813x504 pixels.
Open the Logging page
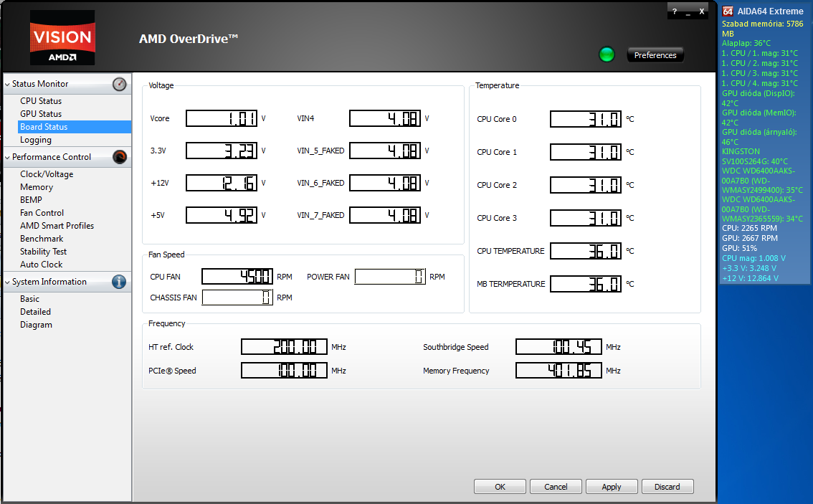tap(36, 140)
